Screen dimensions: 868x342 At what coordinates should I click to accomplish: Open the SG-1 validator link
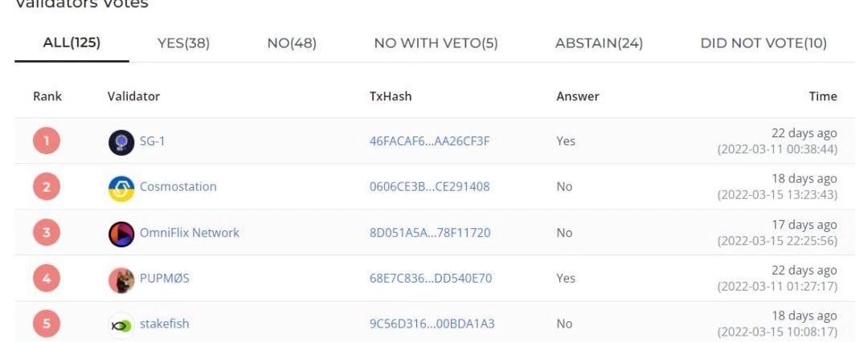pyautogui.click(x=152, y=141)
